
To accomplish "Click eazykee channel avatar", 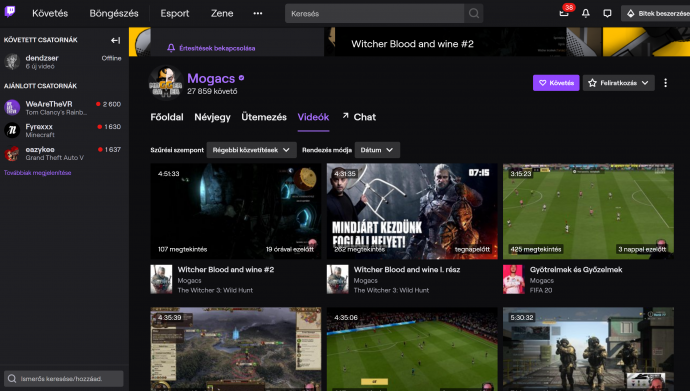I will coord(12,153).
